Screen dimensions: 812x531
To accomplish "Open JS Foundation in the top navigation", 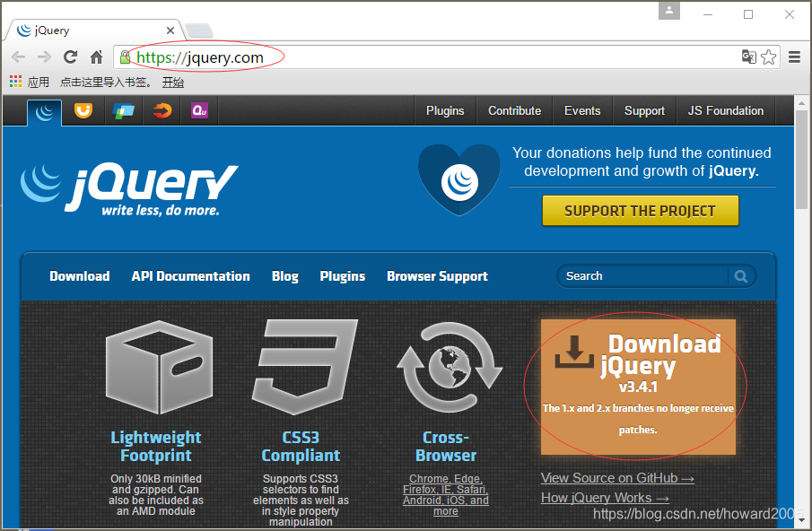I will point(726,110).
